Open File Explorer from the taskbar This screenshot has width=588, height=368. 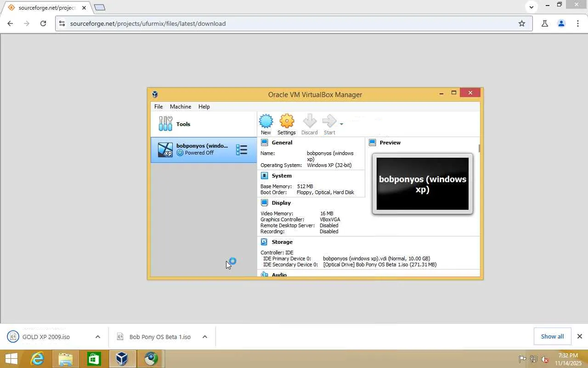66,359
